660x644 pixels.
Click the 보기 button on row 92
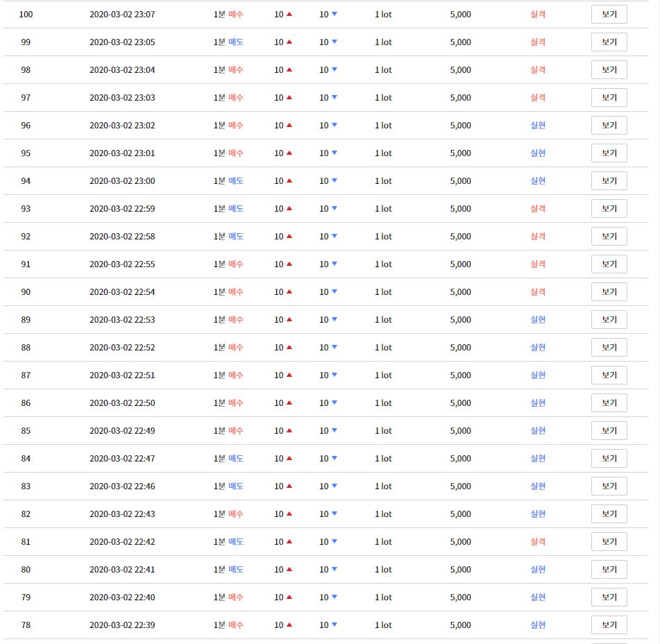click(609, 237)
